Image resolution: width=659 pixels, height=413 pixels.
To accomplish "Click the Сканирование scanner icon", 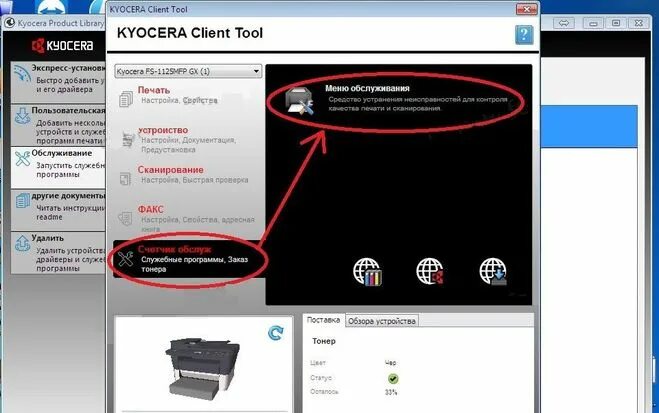I will pos(125,178).
